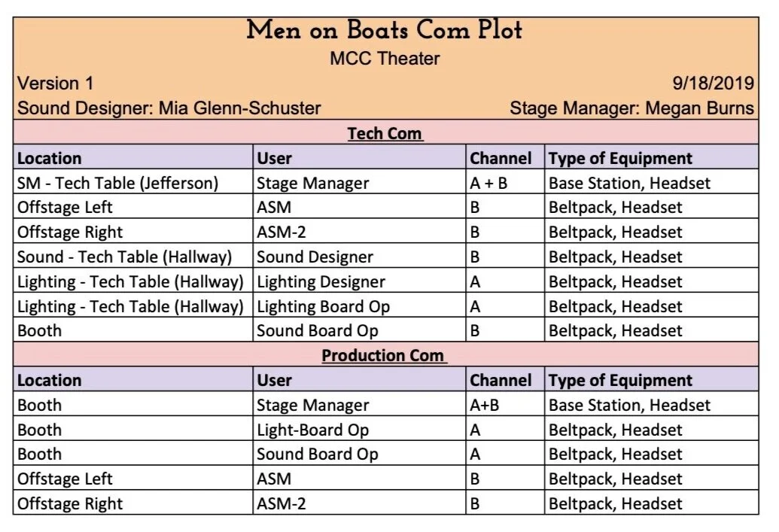Image resolution: width=779 pixels, height=532 pixels.
Task: Click the Channel column header under Tech Com
Action: pyautogui.click(x=501, y=158)
